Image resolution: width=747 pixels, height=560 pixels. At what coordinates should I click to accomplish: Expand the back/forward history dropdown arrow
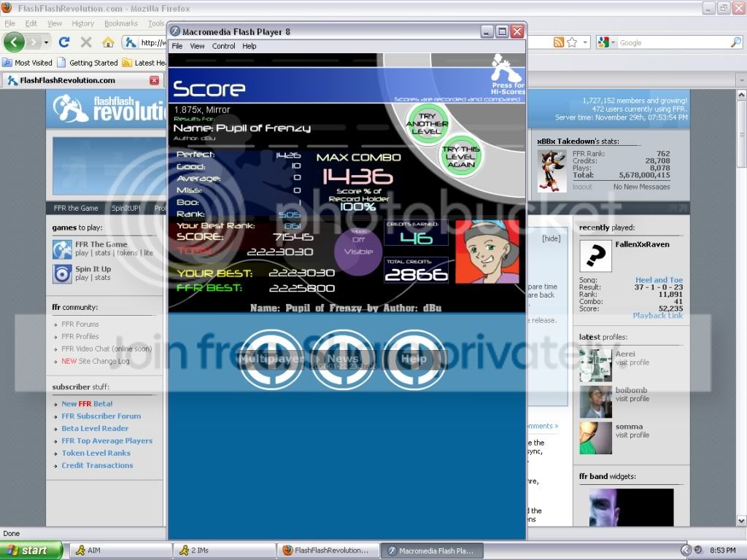46,42
